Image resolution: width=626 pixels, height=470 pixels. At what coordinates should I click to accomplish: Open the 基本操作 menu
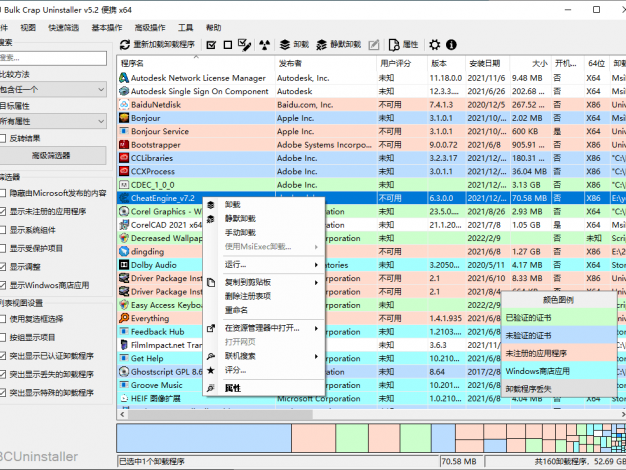click(107, 28)
